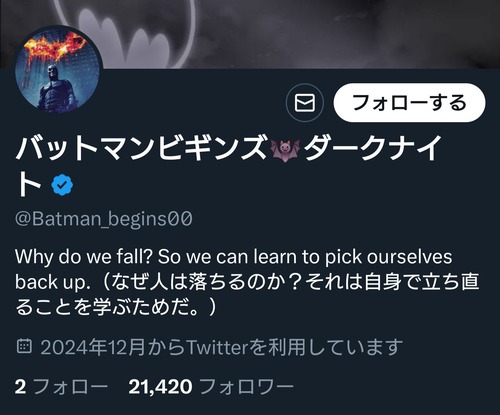The width and height of the screenshot is (500, 415).
Task: Select the @Batman_begins00 handle text
Action: [104, 219]
